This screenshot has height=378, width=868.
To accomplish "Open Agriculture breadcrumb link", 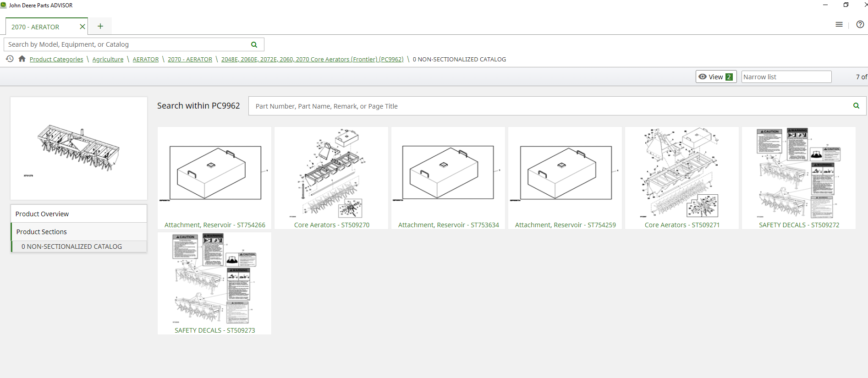I will pyautogui.click(x=108, y=59).
